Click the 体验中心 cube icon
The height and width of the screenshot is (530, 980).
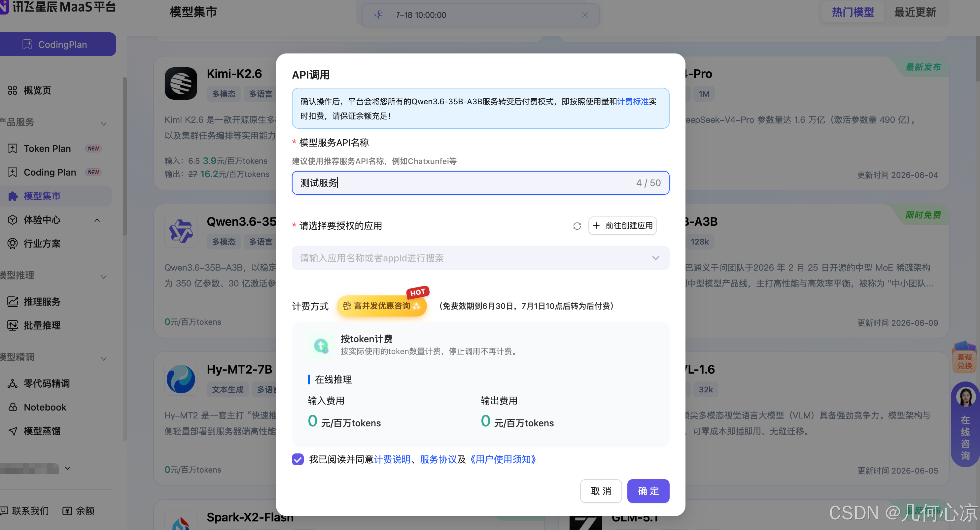tap(13, 220)
